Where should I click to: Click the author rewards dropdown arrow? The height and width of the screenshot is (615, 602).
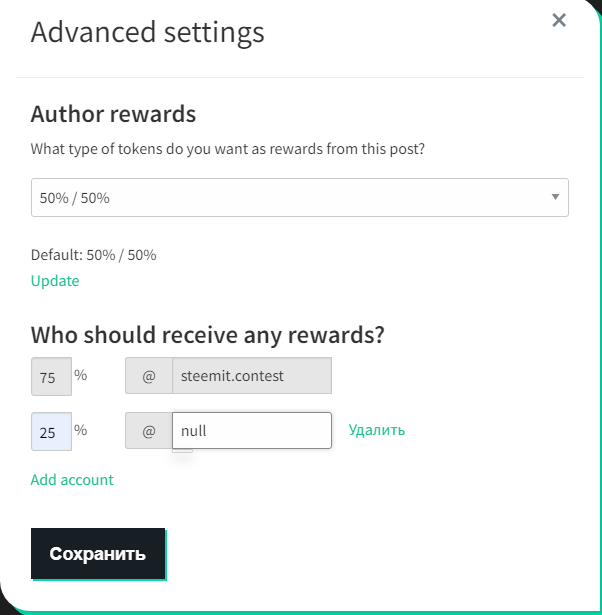tap(555, 198)
